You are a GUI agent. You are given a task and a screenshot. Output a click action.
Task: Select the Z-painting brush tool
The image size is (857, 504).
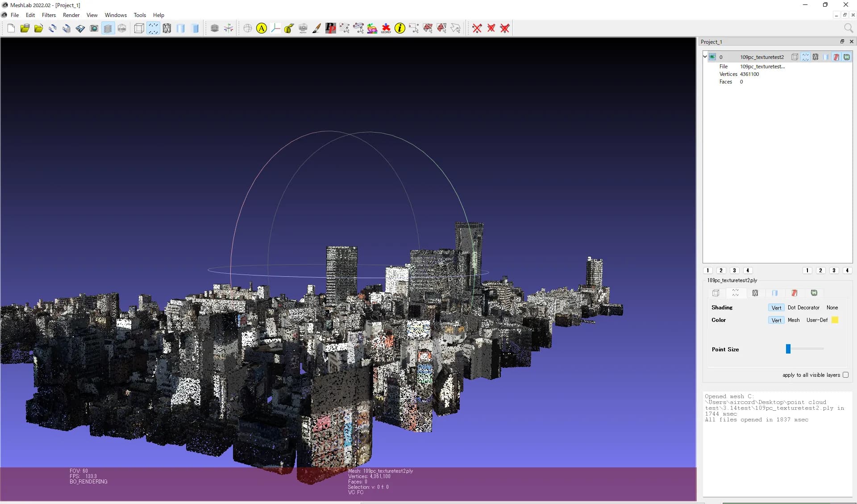(x=316, y=29)
